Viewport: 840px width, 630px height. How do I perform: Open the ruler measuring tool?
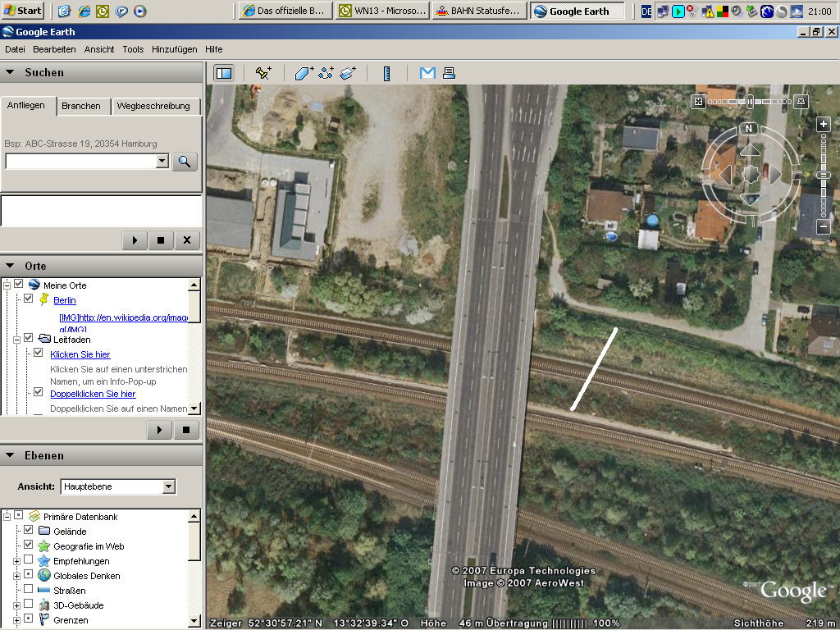click(387, 73)
